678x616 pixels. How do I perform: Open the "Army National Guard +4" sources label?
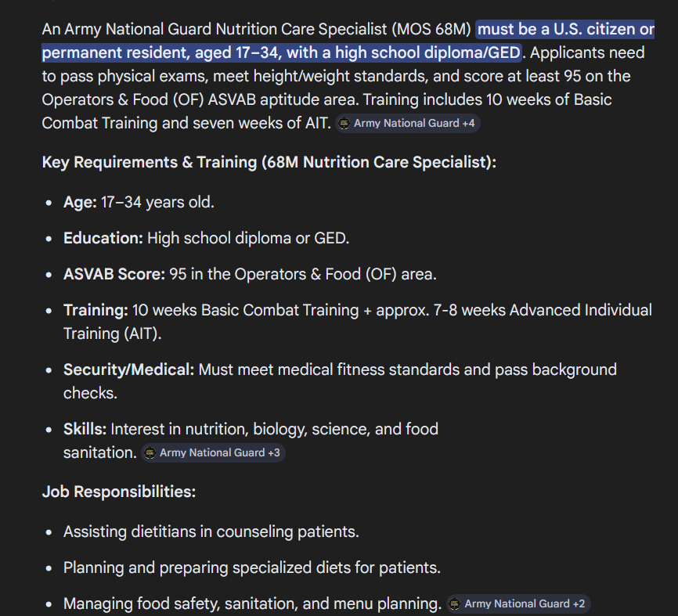point(414,124)
